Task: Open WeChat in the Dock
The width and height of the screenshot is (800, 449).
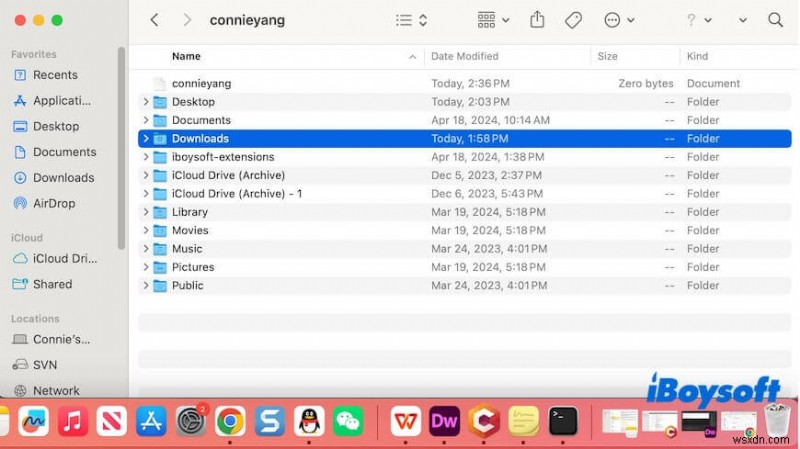Action: point(348,421)
